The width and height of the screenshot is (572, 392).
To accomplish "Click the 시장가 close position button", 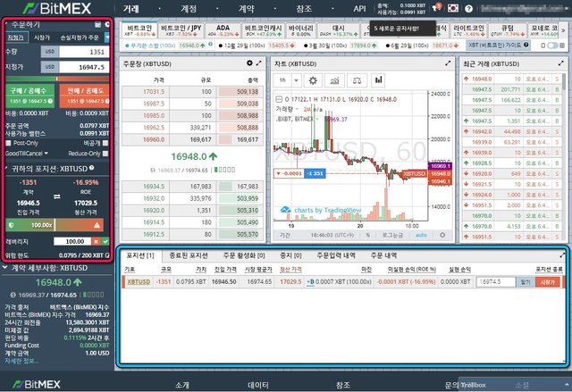I will coord(547,282).
